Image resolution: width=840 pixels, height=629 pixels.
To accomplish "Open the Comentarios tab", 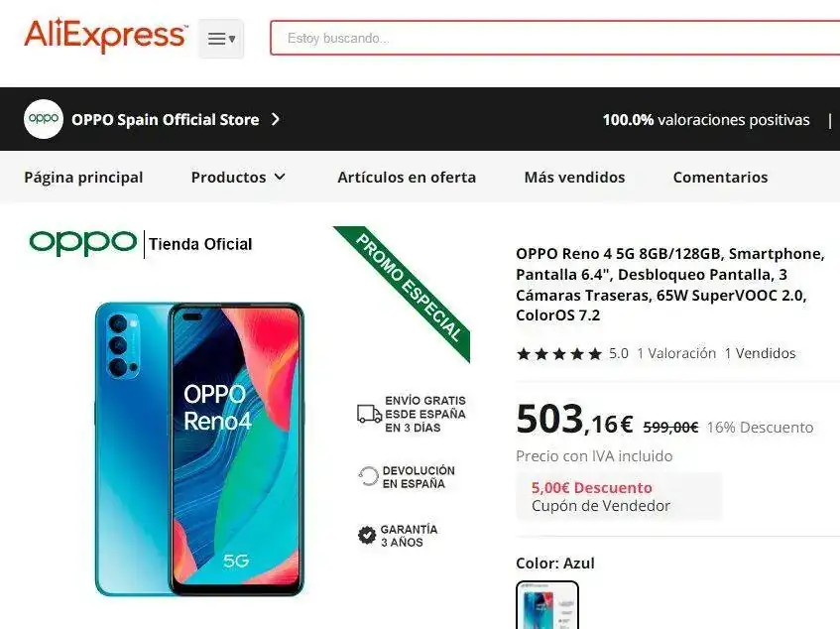I will click(720, 178).
